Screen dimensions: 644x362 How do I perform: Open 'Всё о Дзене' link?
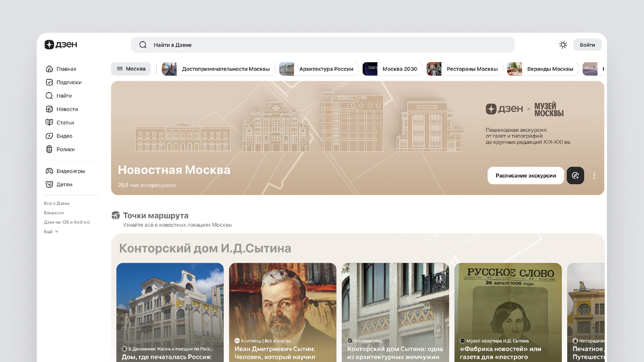click(57, 203)
